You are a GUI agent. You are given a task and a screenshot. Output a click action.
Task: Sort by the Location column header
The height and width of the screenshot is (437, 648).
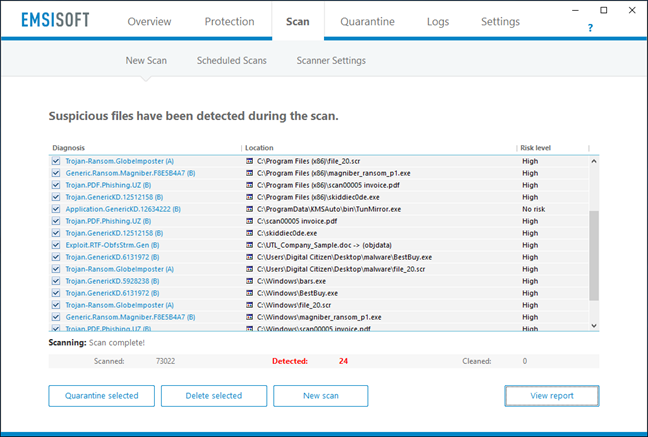coord(259,148)
